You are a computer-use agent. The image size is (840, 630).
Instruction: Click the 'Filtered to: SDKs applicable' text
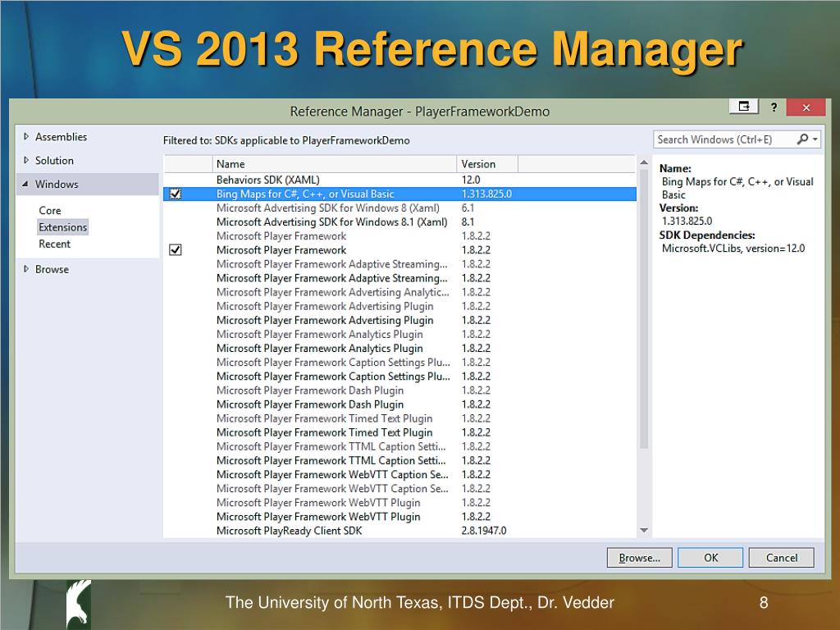coord(286,140)
